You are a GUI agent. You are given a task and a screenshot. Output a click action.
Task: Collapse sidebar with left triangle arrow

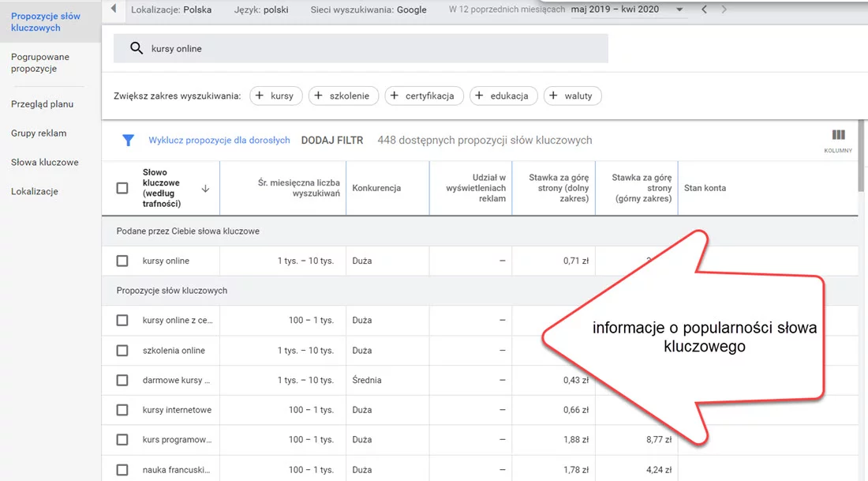point(114,9)
